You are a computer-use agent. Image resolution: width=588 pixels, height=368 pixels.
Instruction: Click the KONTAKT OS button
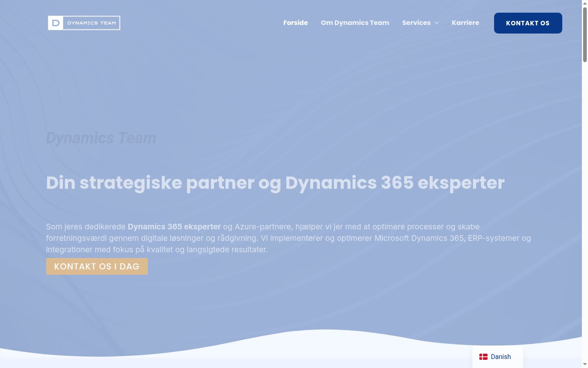pyautogui.click(x=528, y=23)
